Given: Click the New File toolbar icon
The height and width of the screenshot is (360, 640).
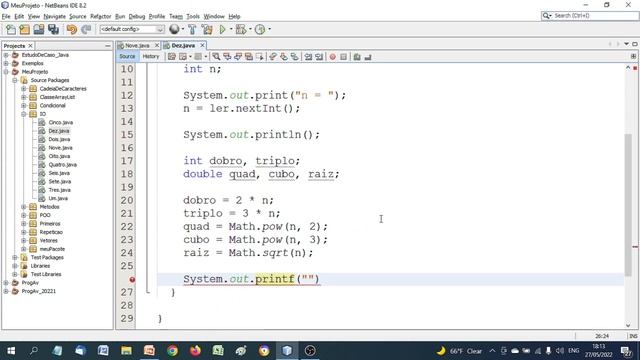Looking at the screenshot, I should click(11, 29).
